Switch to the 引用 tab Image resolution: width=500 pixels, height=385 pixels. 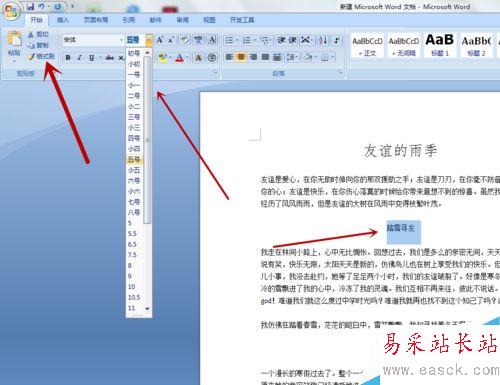click(129, 20)
